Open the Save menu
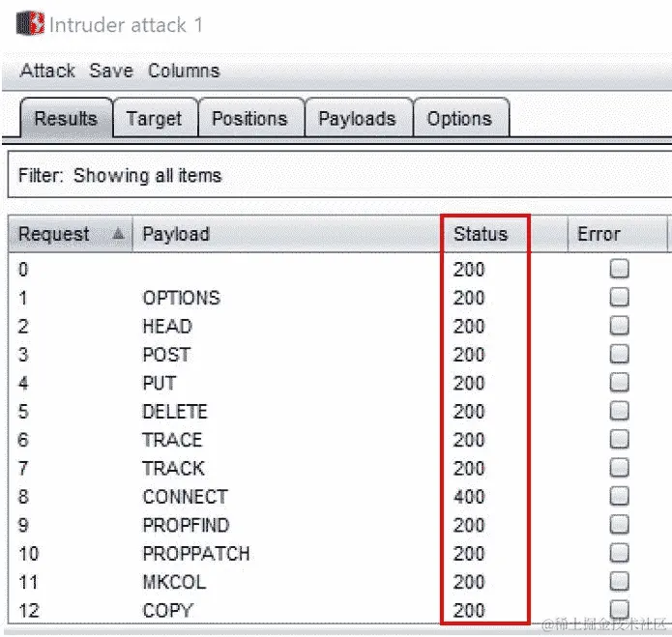Screen dimensions: 672x637 (x=111, y=71)
